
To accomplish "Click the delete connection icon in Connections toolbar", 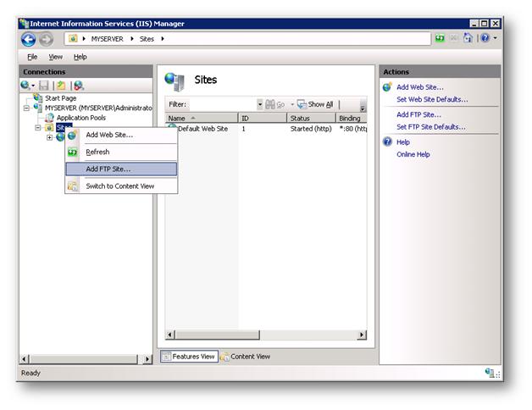I will click(79, 86).
